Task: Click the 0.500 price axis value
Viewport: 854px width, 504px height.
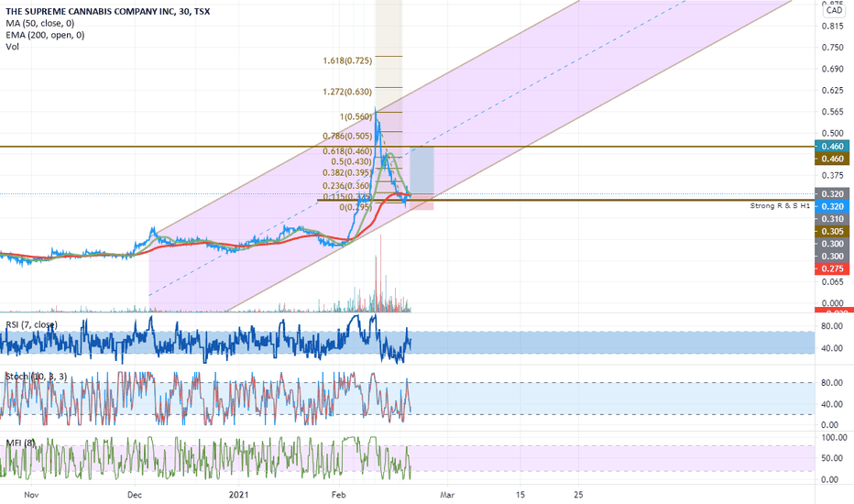Action: pyautogui.click(x=832, y=133)
